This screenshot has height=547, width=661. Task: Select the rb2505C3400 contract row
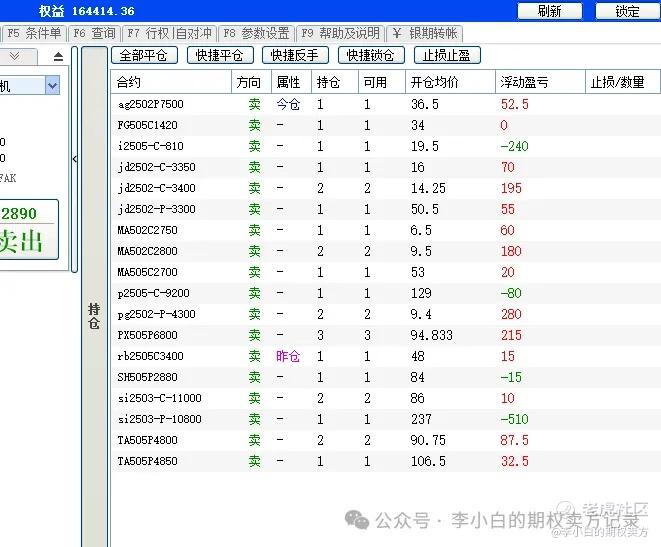(385, 356)
